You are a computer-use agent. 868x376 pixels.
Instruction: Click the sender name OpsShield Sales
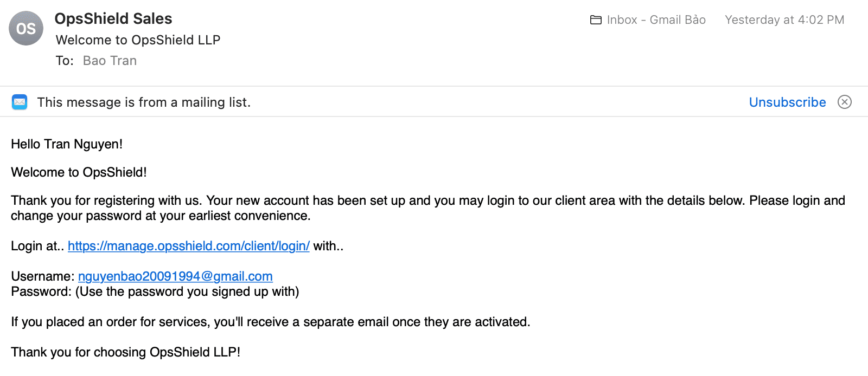pos(113,19)
